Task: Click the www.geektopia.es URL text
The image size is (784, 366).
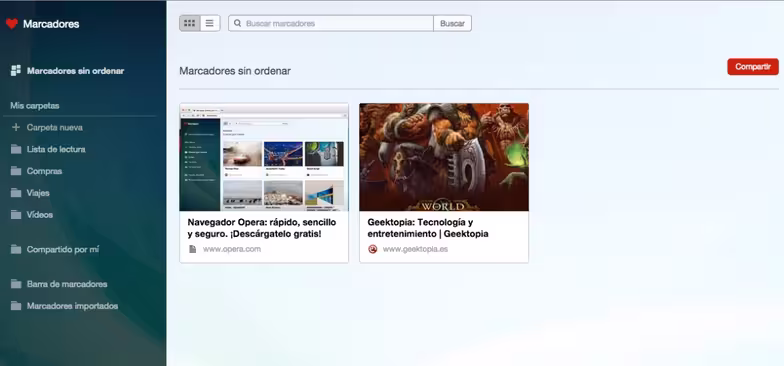Action: click(x=416, y=249)
